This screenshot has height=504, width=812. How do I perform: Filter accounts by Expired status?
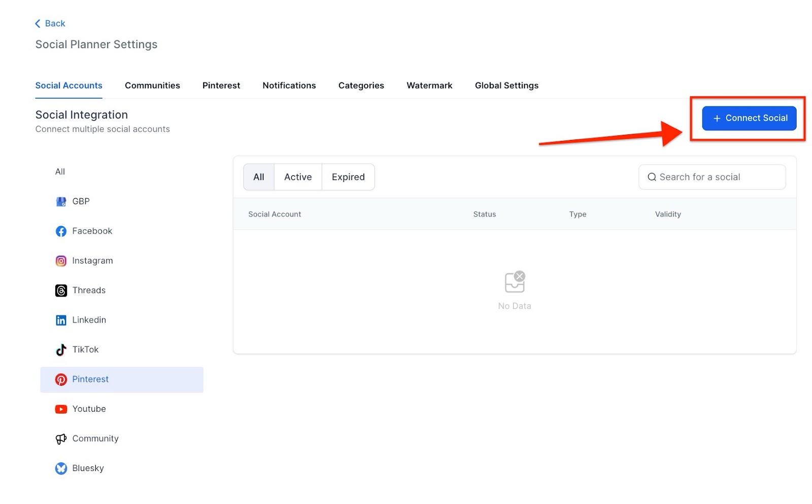coord(348,177)
